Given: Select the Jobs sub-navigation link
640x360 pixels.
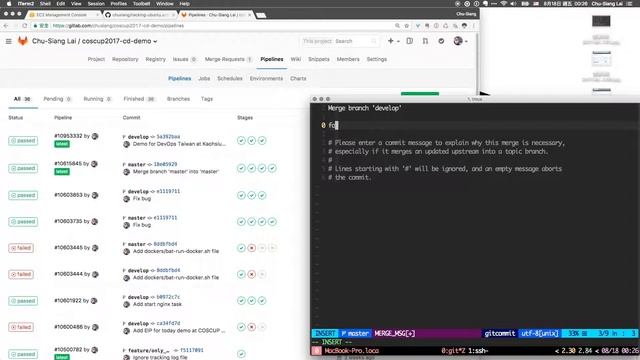Looking at the screenshot, I should [204, 78].
